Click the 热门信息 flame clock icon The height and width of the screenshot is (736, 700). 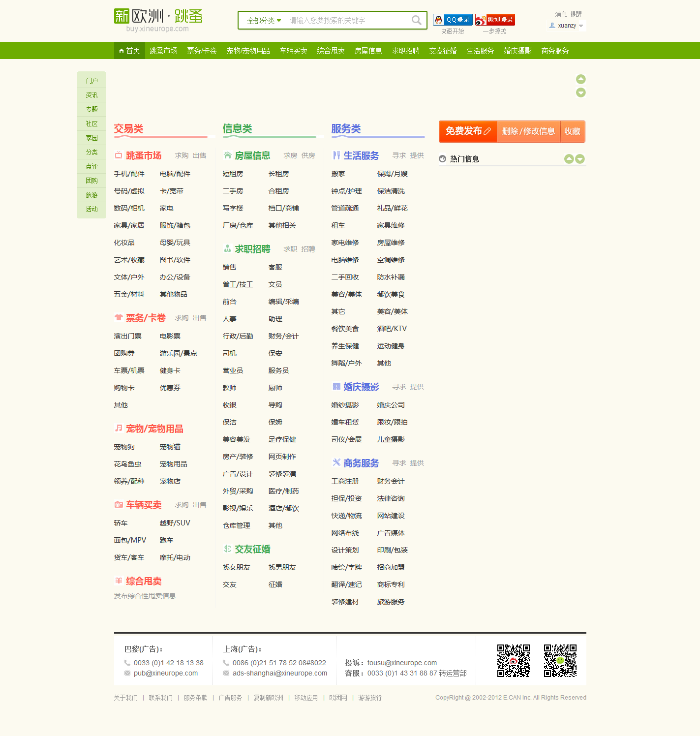click(x=442, y=158)
